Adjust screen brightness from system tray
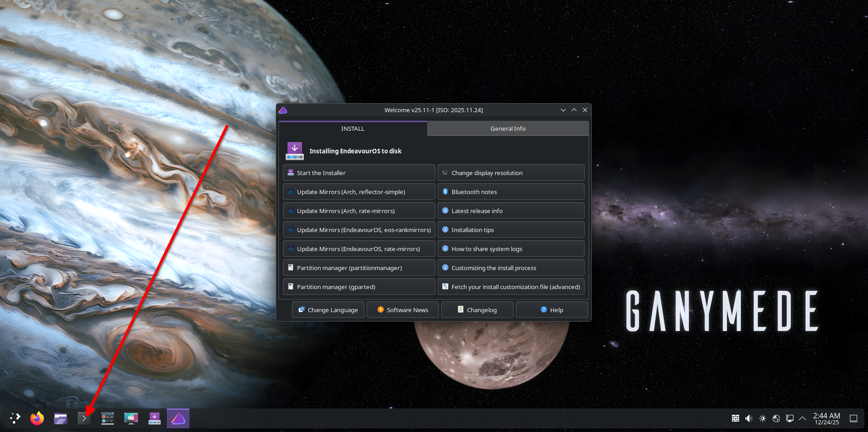 pos(763,418)
